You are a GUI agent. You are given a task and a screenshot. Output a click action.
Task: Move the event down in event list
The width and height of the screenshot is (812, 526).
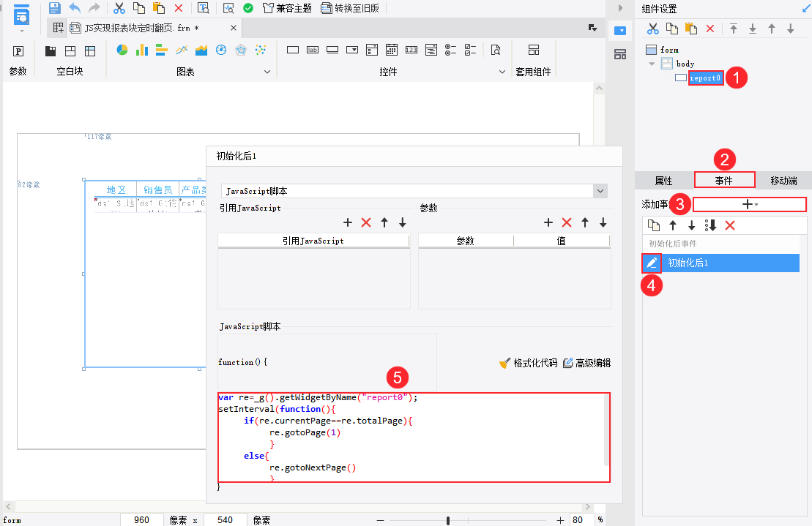point(692,225)
